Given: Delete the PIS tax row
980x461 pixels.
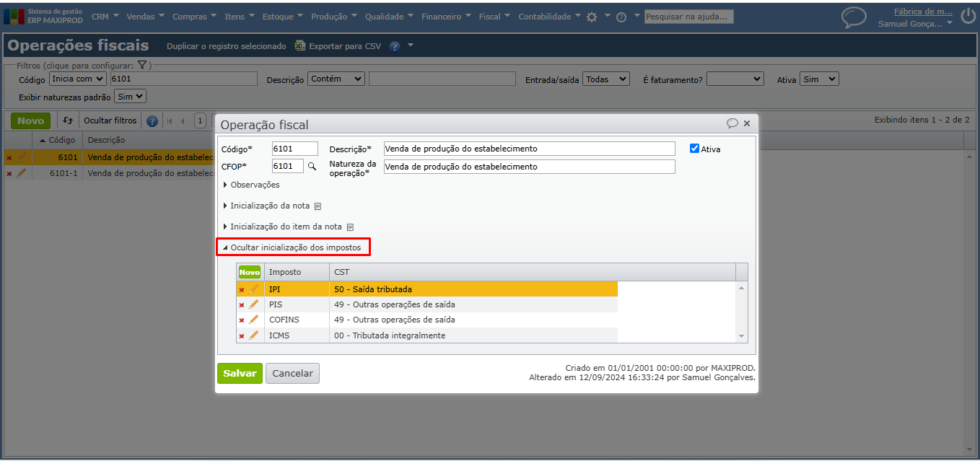Looking at the screenshot, I should pos(242,305).
